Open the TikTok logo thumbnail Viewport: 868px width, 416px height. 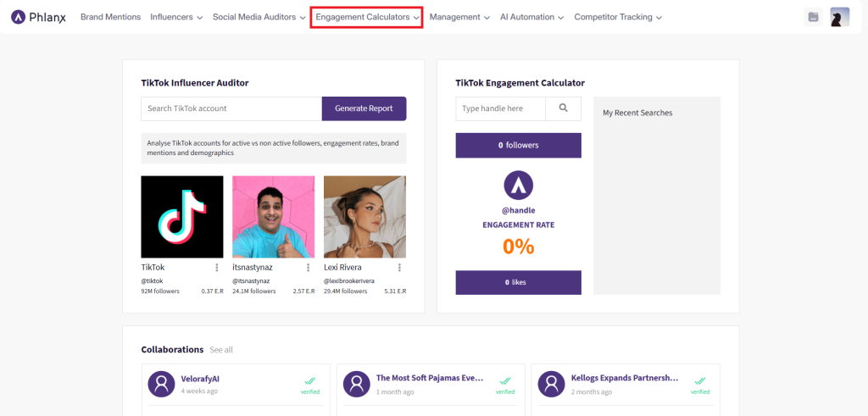point(182,217)
